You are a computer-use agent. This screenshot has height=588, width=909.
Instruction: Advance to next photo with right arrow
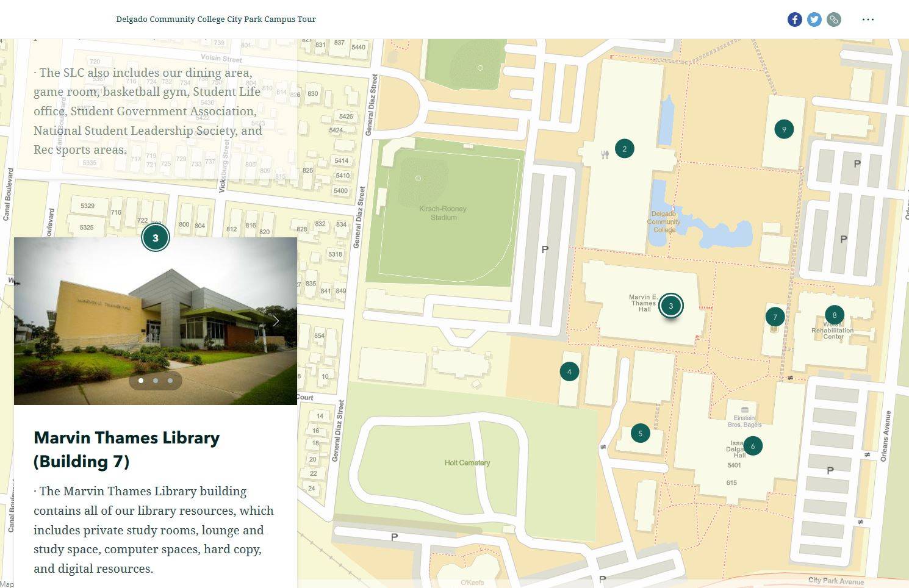point(276,321)
